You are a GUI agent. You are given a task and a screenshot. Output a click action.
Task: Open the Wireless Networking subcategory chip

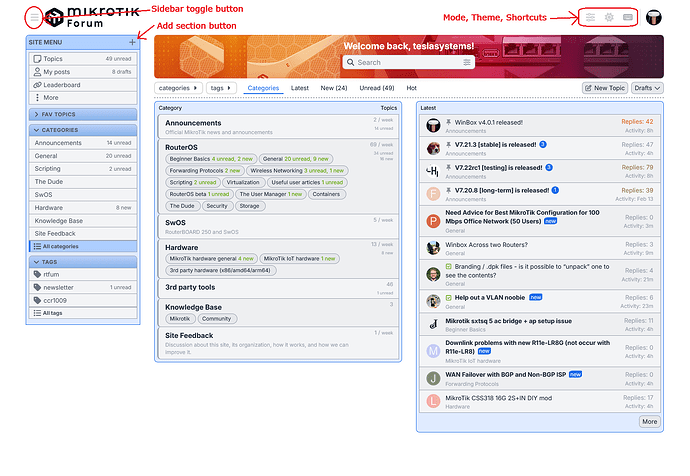pyautogui.click(x=297, y=171)
